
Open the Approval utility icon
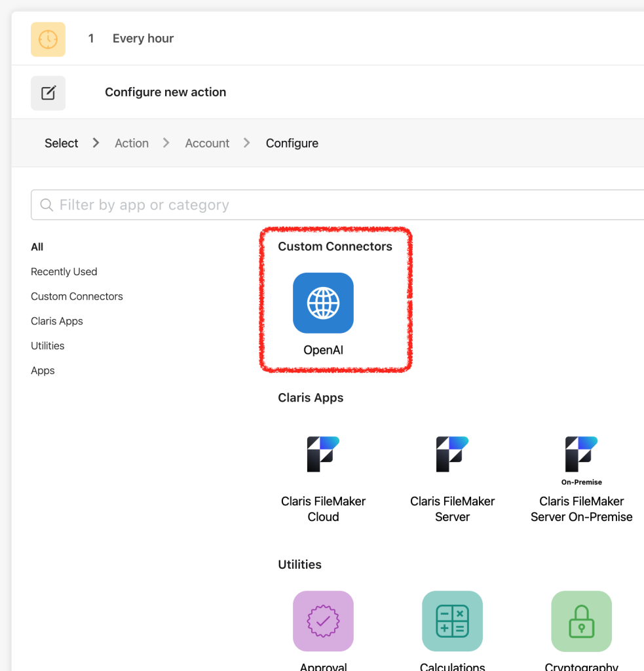[323, 621]
